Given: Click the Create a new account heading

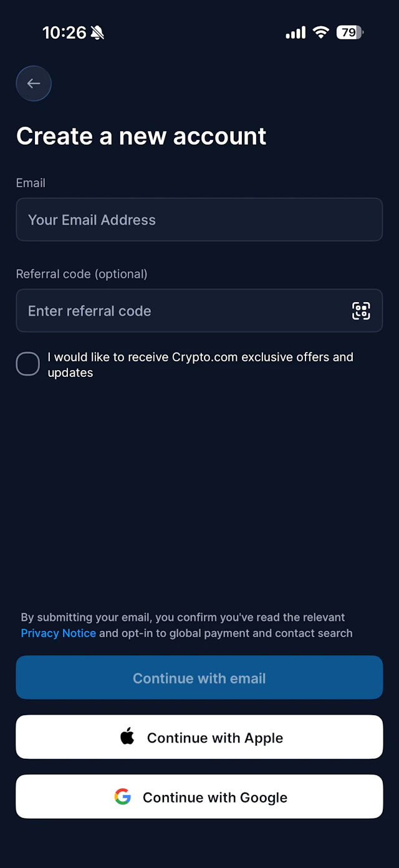Looking at the screenshot, I should pyautogui.click(x=142, y=136).
